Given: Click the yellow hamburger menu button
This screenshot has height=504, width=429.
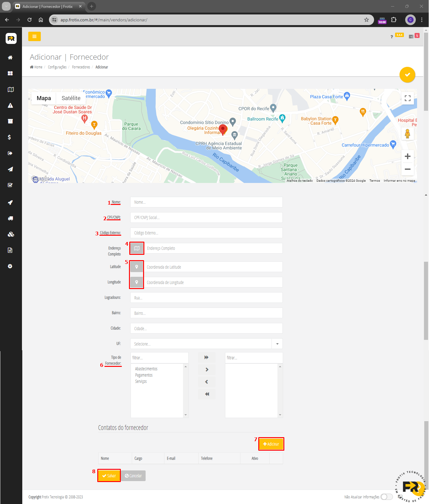Looking at the screenshot, I should (x=34, y=36).
